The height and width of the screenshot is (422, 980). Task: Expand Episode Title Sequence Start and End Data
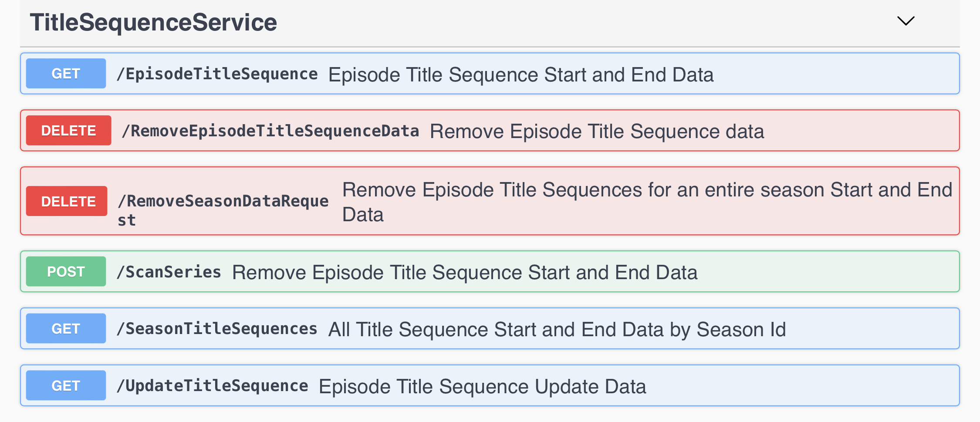(520, 75)
